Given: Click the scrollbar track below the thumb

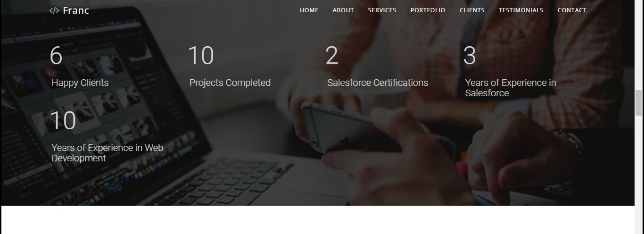Looking at the screenshot, I should pyautogui.click(x=639, y=175).
